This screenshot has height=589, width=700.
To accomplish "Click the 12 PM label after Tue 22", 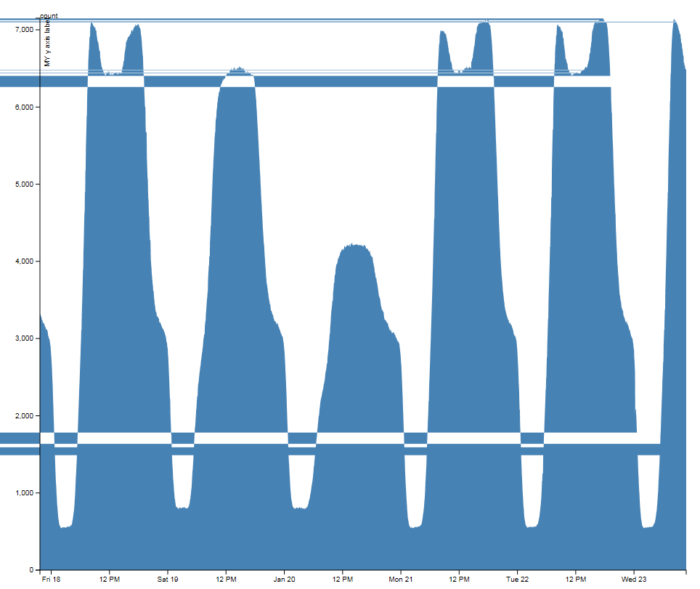I will click(575, 579).
